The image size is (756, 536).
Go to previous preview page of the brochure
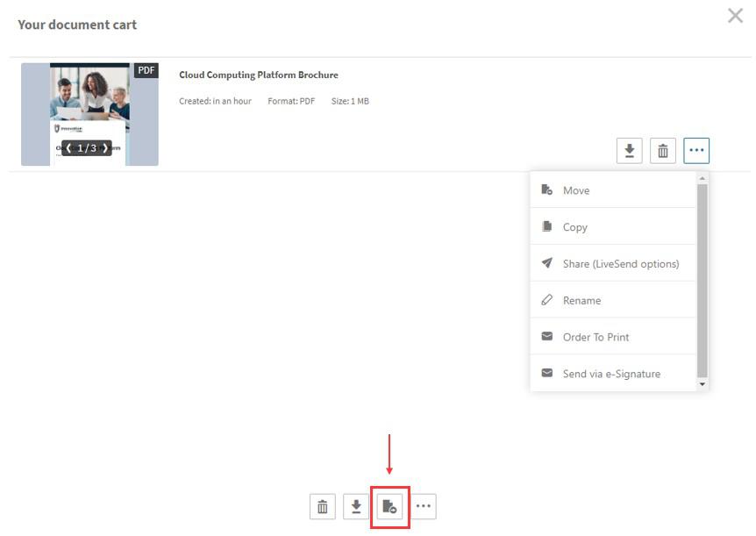click(68, 148)
